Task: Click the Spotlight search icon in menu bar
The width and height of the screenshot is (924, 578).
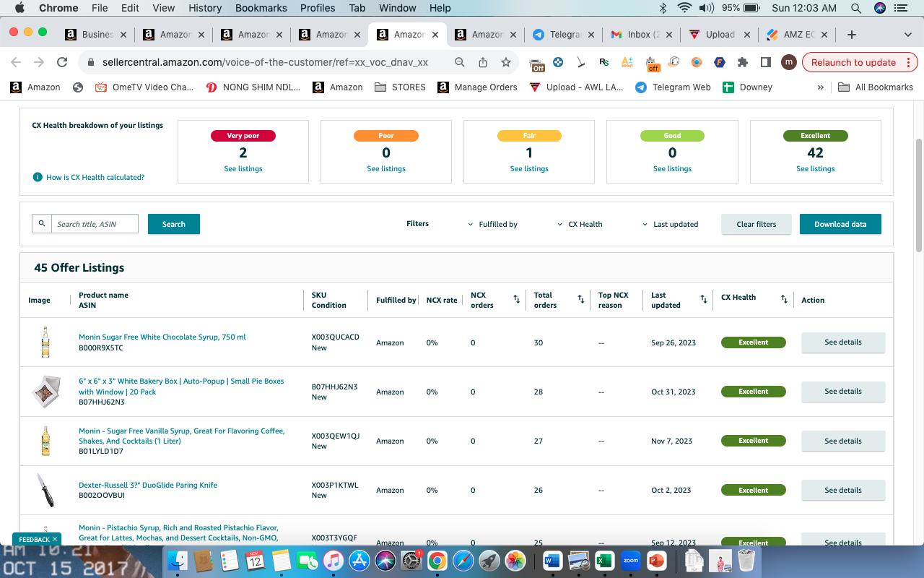Action: pos(855,8)
